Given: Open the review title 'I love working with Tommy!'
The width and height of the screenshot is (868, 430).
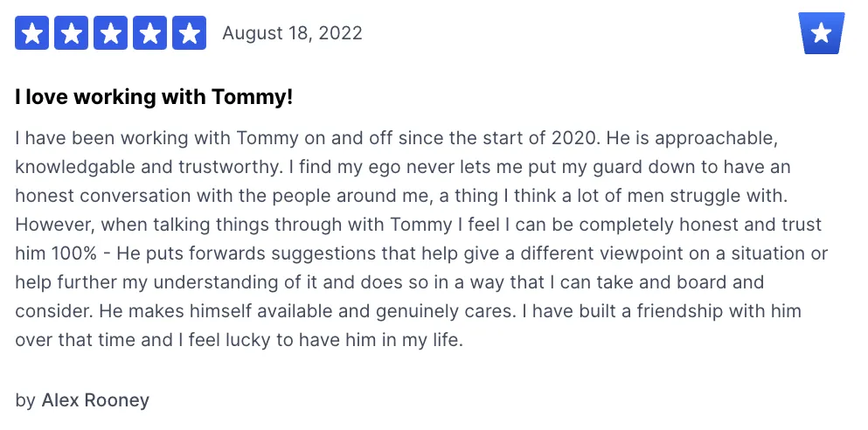Looking at the screenshot, I should (x=154, y=97).
